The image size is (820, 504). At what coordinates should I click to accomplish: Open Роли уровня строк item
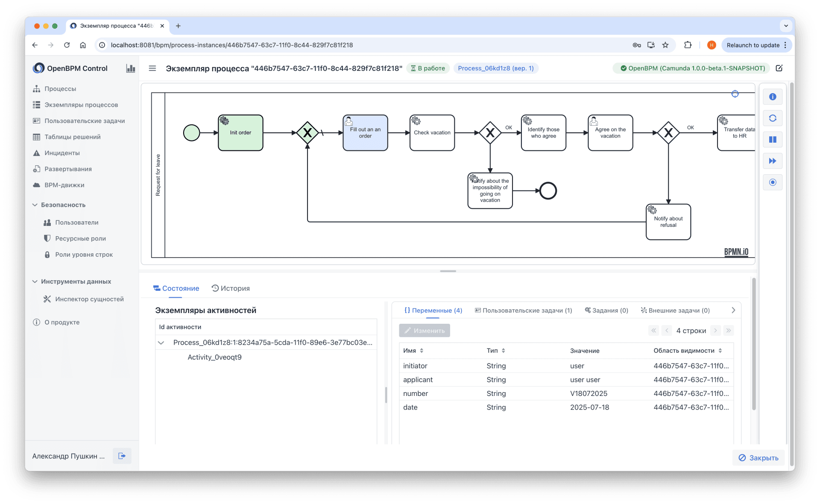point(84,255)
